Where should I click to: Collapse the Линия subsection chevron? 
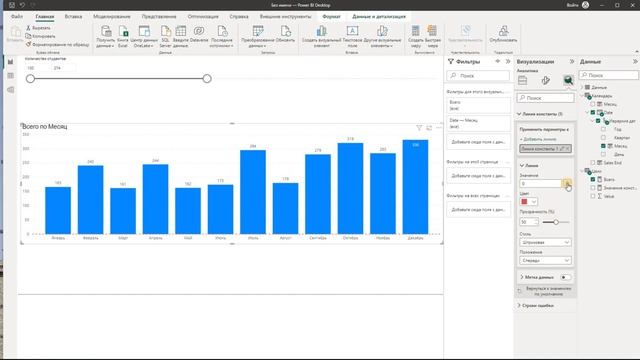click(522, 165)
